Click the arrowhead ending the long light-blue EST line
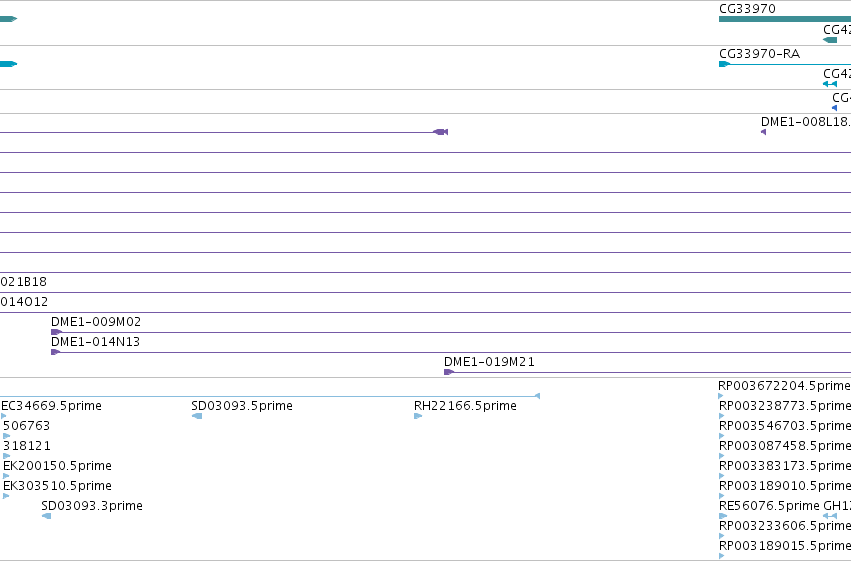The width and height of the screenshot is (851, 561). (537, 396)
